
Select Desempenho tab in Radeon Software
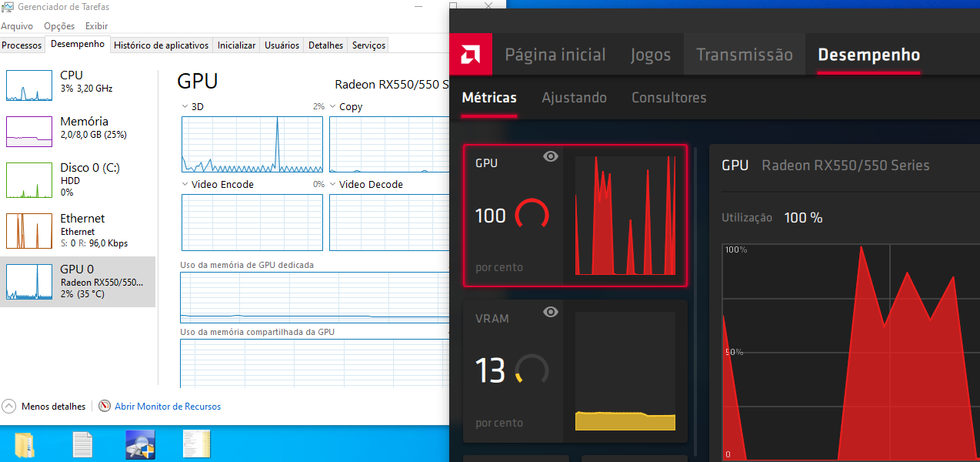[868, 55]
